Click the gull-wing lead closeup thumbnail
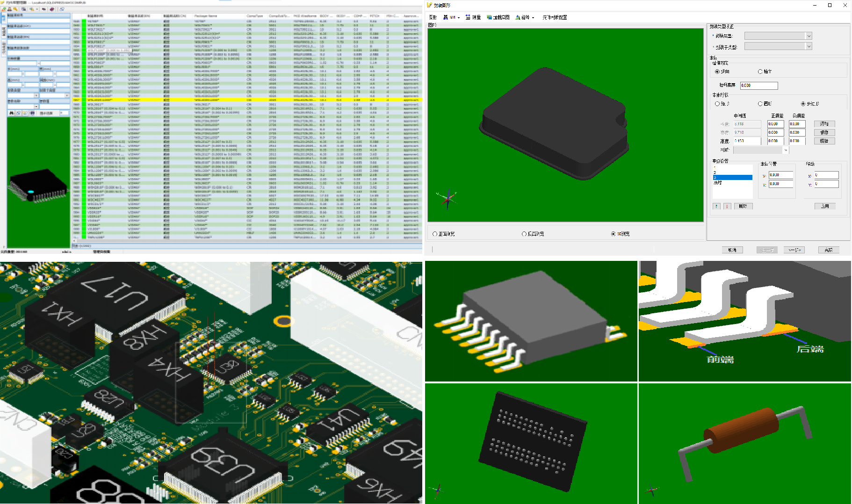This screenshot has height=504, width=852. tap(745, 321)
